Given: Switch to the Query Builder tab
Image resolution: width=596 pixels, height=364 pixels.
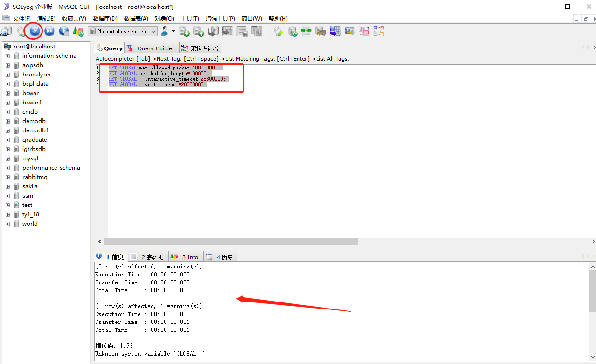Looking at the screenshot, I should click(151, 48).
